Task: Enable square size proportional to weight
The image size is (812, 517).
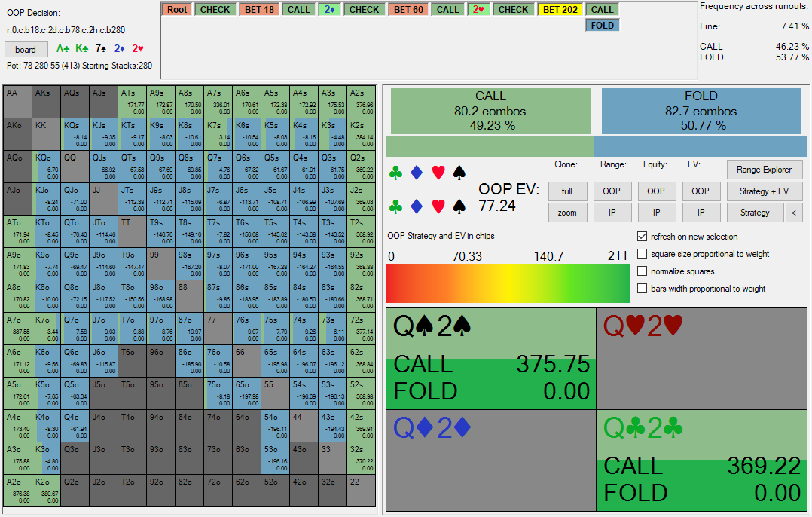Action: tap(643, 254)
